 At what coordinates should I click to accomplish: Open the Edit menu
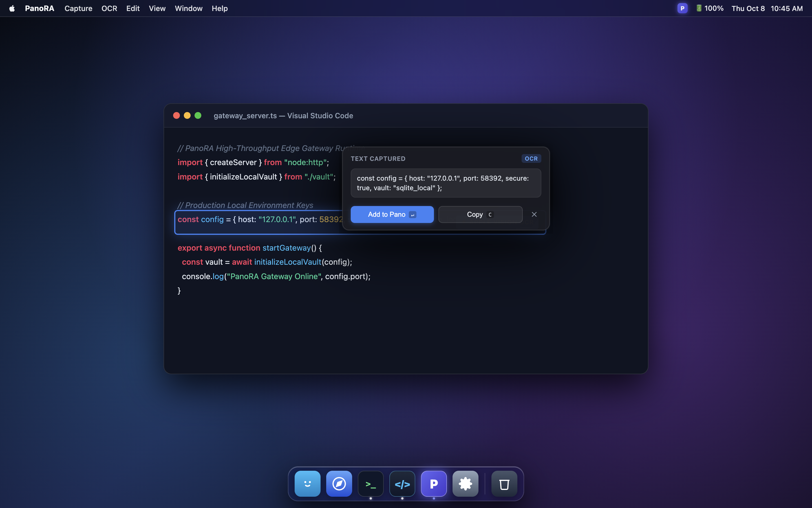click(x=133, y=8)
